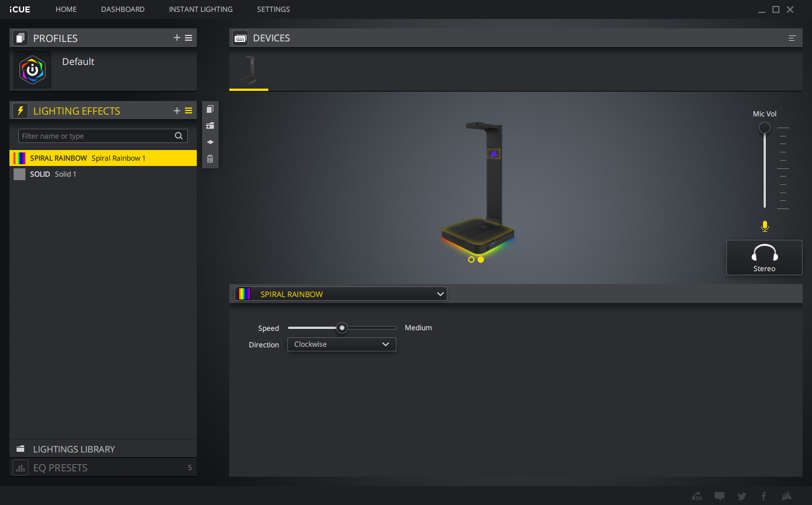This screenshot has height=505, width=812.
Task: Click the lighting effects filter search field
Action: click(x=96, y=136)
